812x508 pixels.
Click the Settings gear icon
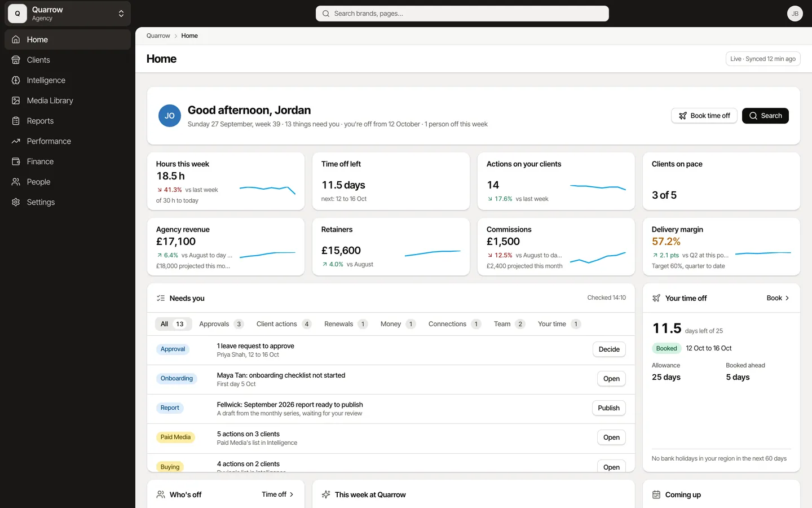[16, 202]
